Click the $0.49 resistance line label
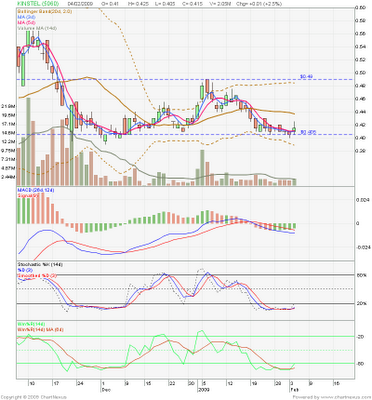 click(x=306, y=76)
